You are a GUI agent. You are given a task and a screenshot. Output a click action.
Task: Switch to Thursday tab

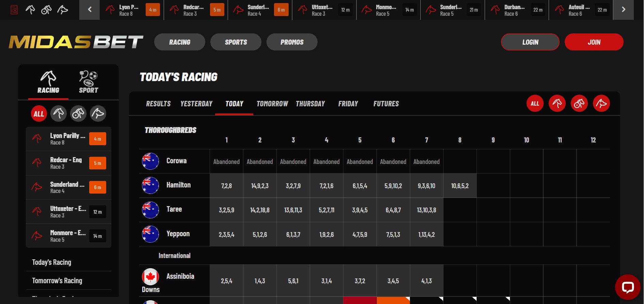tap(310, 104)
